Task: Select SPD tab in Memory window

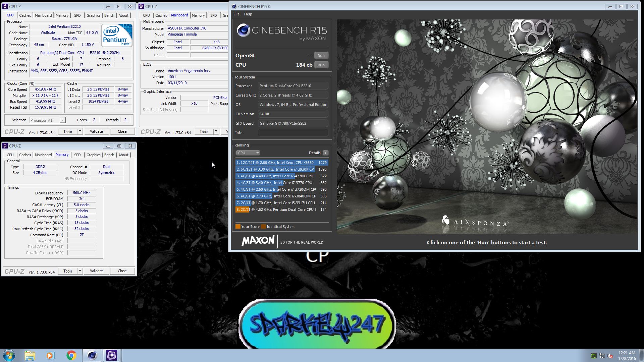Action: pyautogui.click(x=77, y=155)
